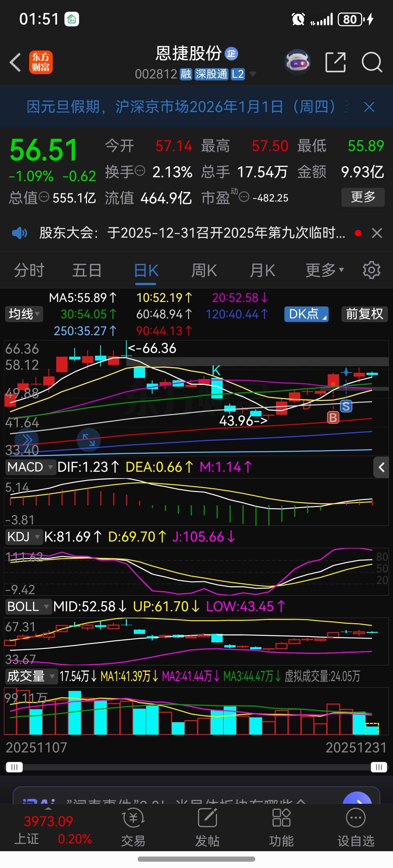This screenshot has width=393, height=868.
Task: Tap the robot AI assistant avatar
Action: point(298,62)
